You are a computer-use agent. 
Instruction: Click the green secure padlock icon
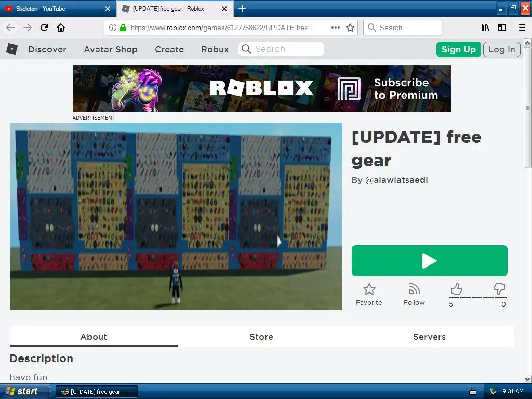123,28
